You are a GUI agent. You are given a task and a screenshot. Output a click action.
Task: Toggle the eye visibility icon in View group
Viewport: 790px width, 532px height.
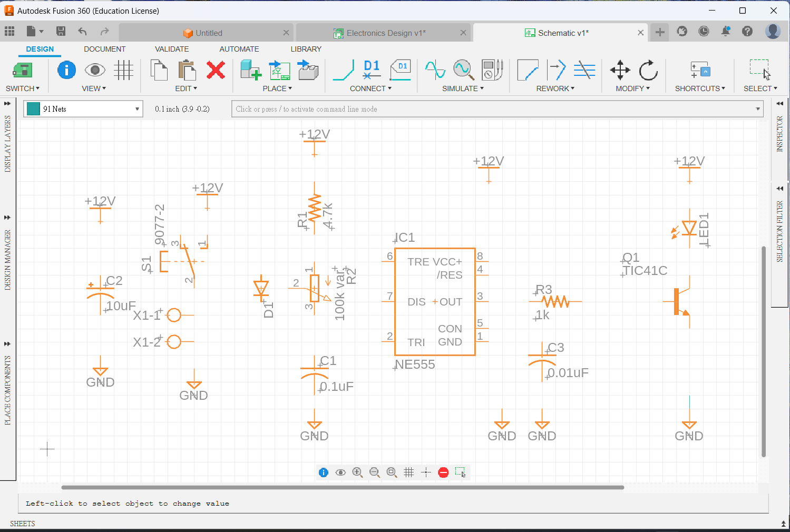[x=95, y=70]
